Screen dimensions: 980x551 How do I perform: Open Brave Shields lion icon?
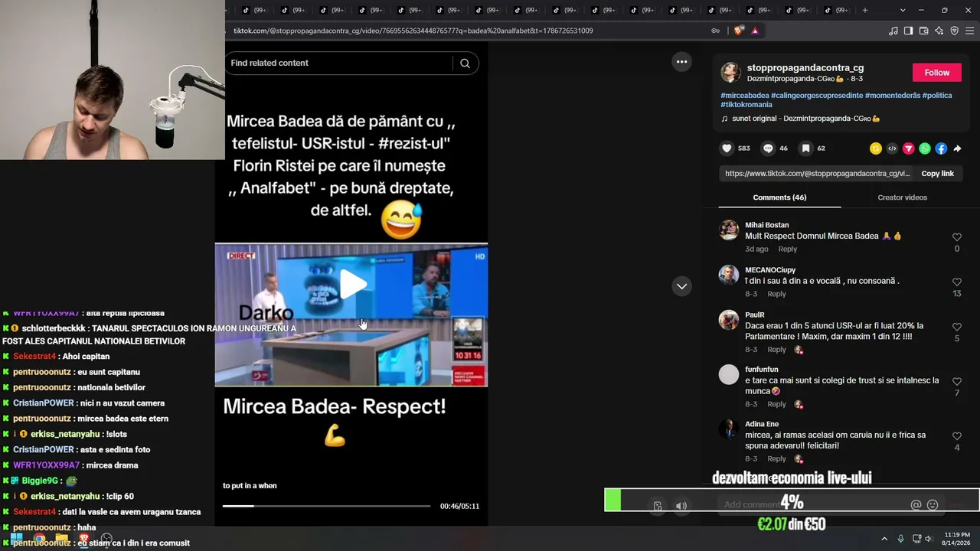click(738, 31)
